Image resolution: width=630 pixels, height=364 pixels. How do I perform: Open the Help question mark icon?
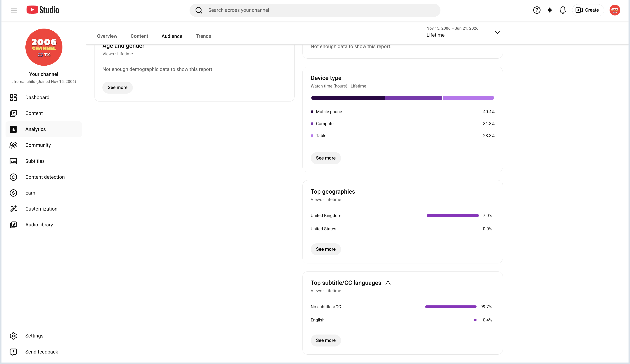(x=537, y=10)
